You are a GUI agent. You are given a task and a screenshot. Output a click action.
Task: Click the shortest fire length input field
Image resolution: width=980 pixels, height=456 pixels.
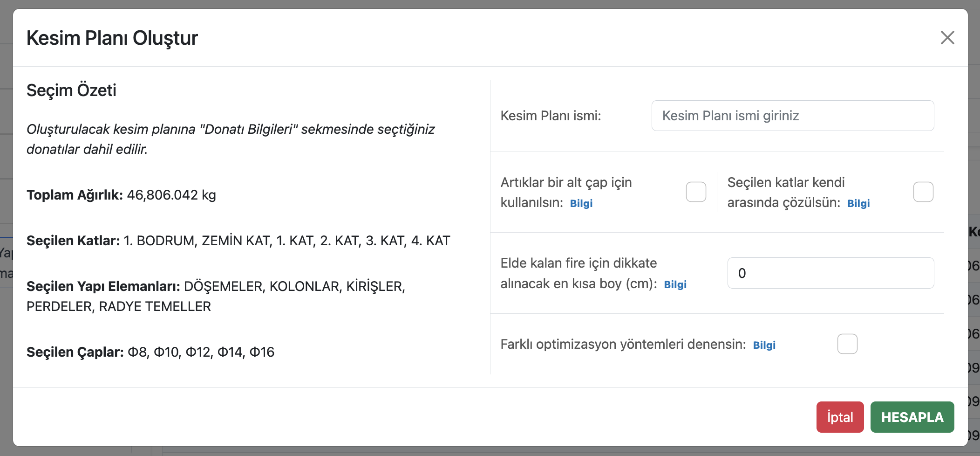pyautogui.click(x=830, y=273)
